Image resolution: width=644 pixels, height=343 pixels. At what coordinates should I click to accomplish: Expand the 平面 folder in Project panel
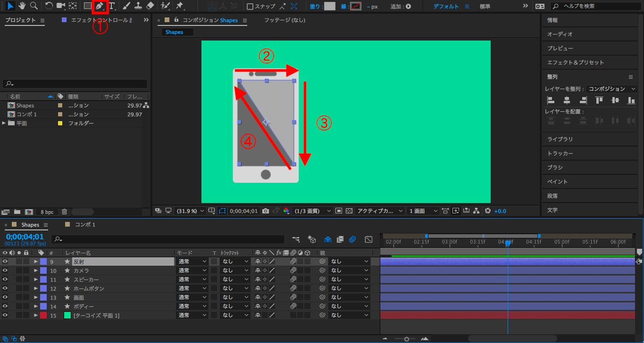point(4,123)
